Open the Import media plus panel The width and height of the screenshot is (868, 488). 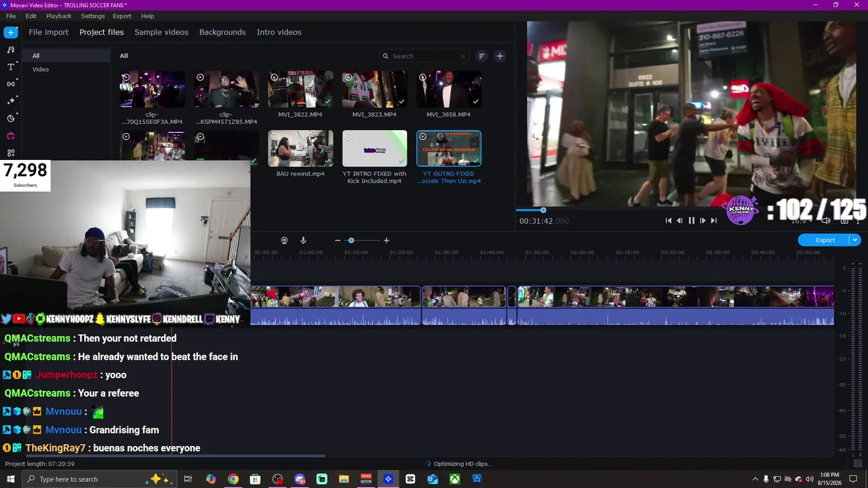(10, 32)
